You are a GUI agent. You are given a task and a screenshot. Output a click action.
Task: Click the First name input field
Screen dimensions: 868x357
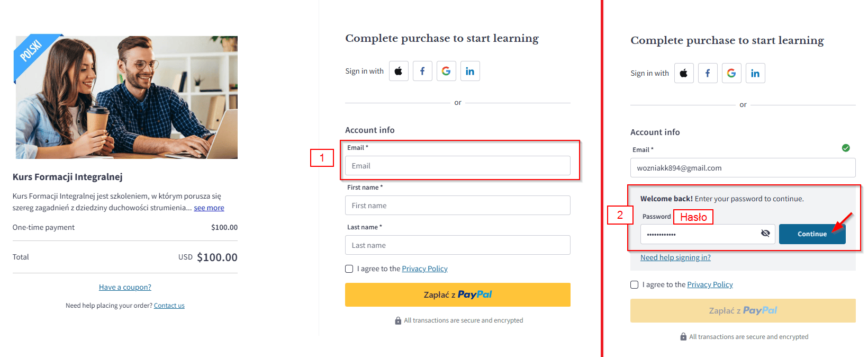pyautogui.click(x=457, y=206)
